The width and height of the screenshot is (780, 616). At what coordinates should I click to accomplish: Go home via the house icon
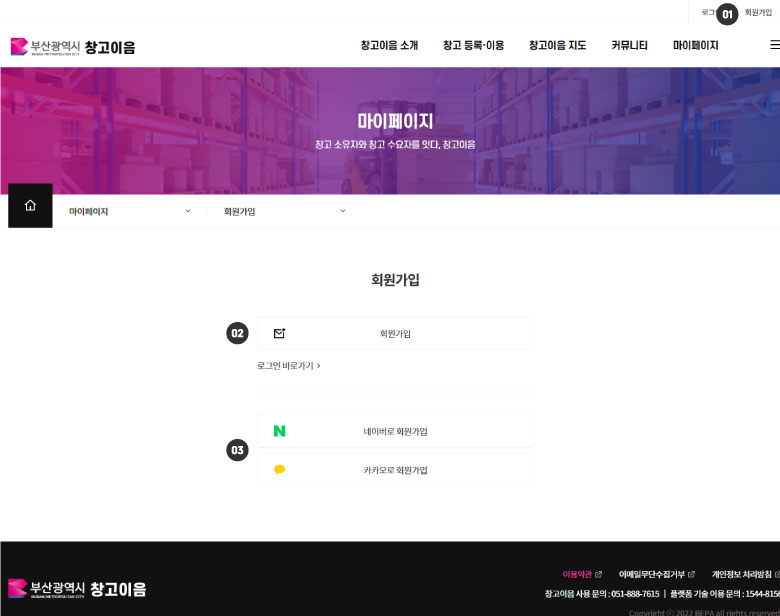(x=30, y=205)
